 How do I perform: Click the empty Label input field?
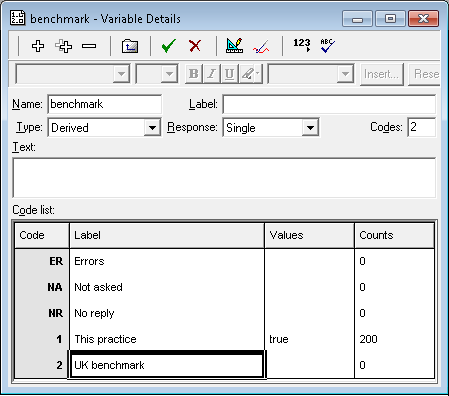coord(329,104)
